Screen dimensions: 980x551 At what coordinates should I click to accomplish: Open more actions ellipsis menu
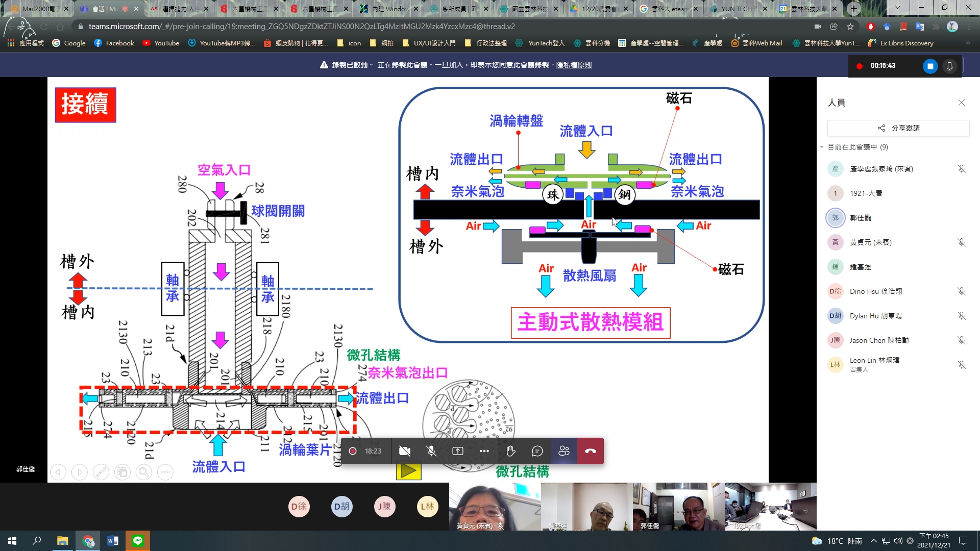484,451
